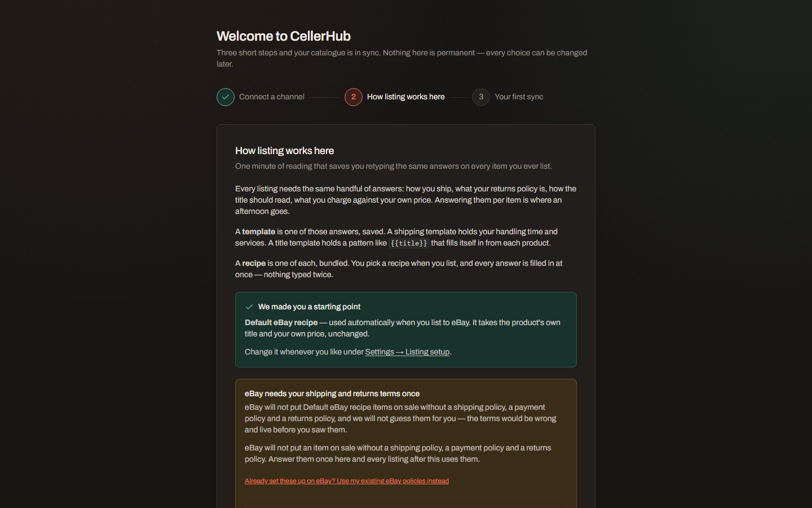
Task: Click the step 3 numbered circle
Action: (x=481, y=97)
